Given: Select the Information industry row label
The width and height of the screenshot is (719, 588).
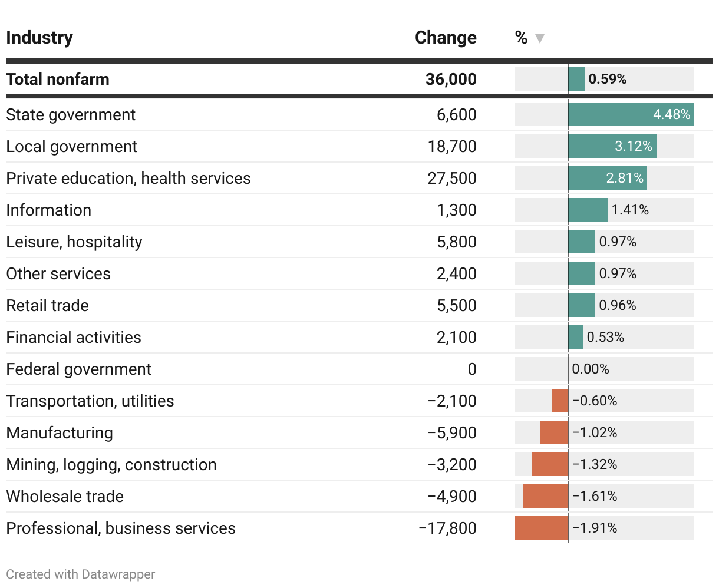Looking at the screenshot, I should 49,210.
